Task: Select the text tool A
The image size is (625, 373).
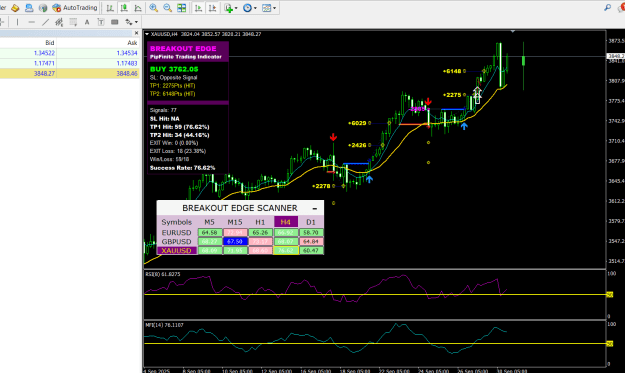Action: point(87,22)
